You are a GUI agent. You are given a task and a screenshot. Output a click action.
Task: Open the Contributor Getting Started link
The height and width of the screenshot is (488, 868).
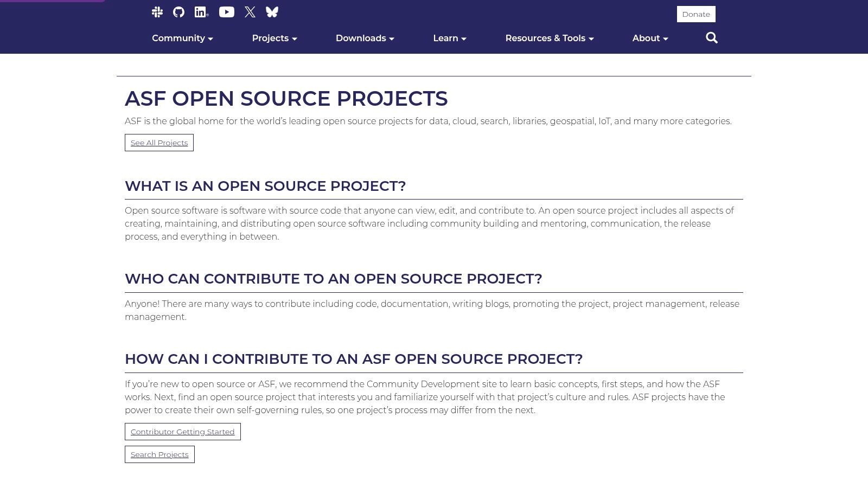(182, 432)
